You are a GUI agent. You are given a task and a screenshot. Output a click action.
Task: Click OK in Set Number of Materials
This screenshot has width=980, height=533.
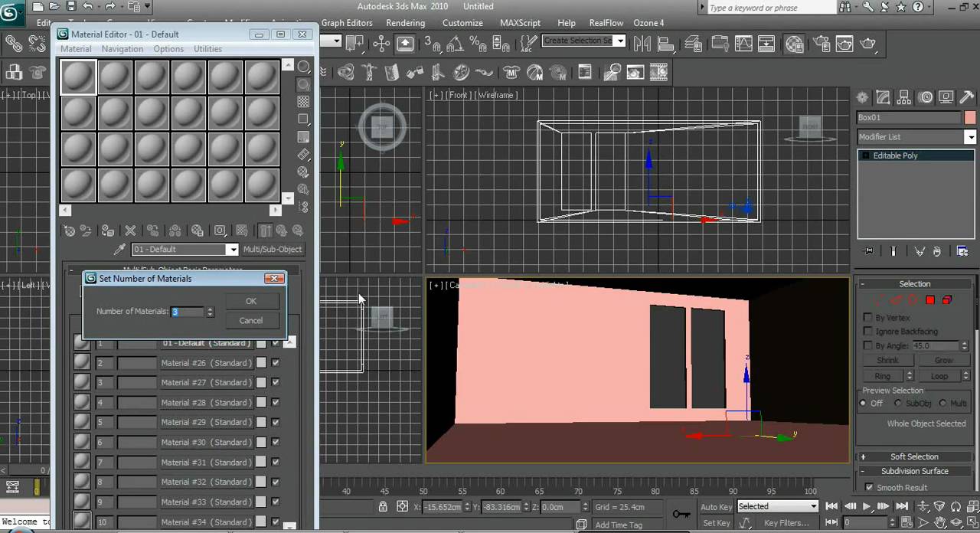click(x=250, y=301)
